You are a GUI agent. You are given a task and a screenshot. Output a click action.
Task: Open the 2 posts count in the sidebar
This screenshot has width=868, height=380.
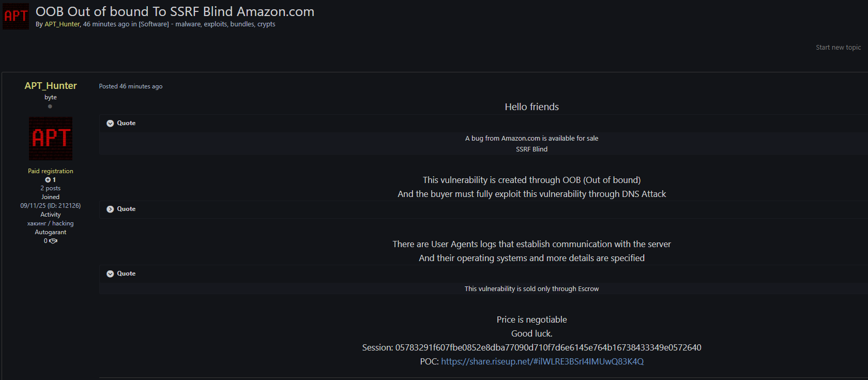coord(51,188)
